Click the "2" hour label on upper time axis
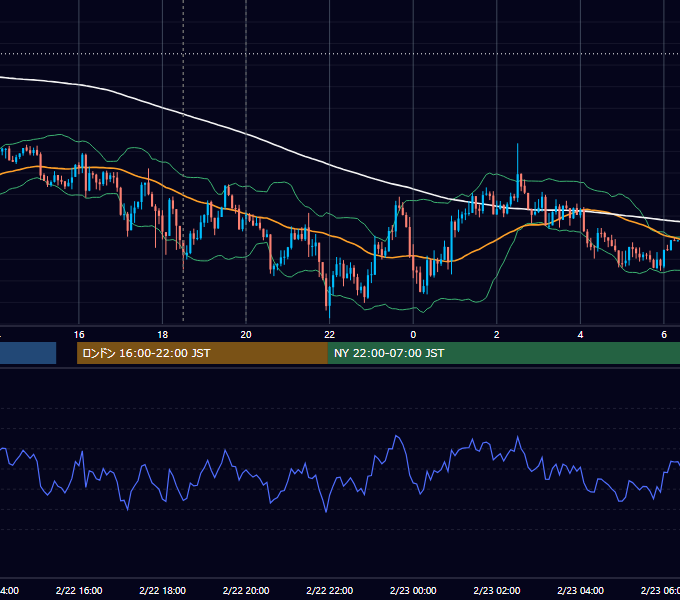Screen dimensions: 680x600 click(x=497, y=335)
